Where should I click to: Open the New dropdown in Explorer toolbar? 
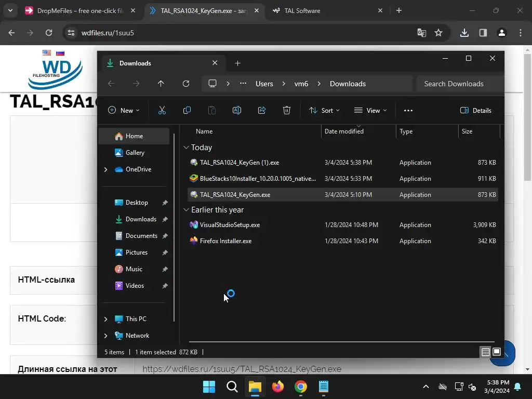(x=124, y=110)
